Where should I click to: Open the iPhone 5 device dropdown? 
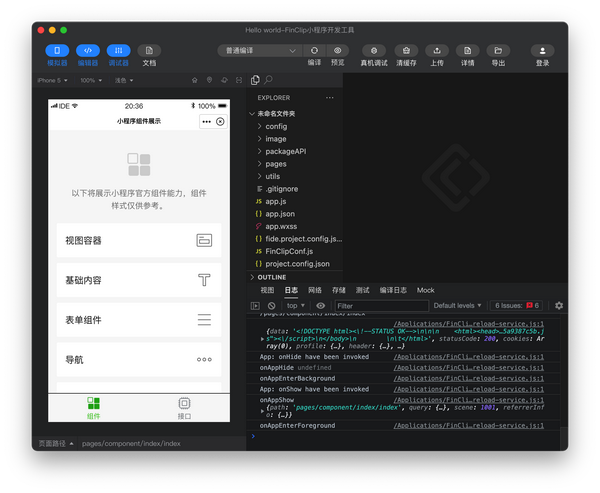tap(52, 80)
